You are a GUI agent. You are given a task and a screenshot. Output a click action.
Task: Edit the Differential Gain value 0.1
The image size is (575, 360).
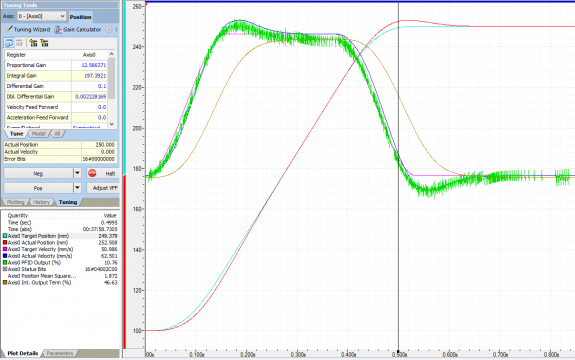[x=89, y=86]
